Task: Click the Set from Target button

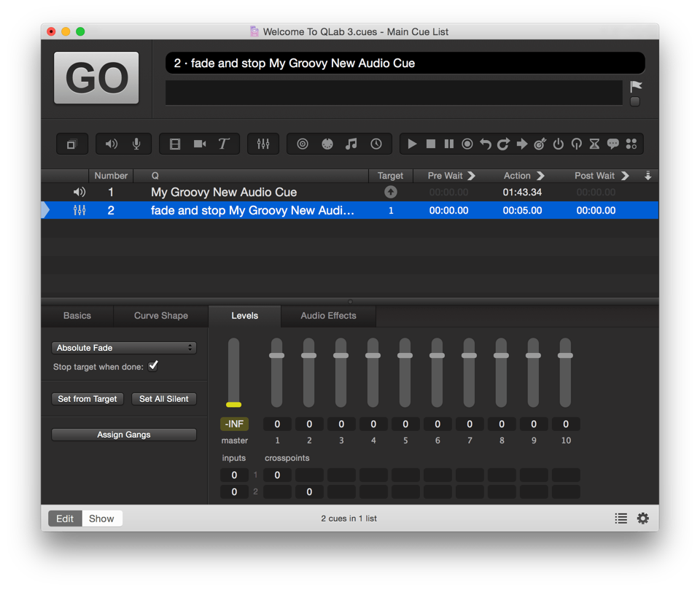Action: 87,399
